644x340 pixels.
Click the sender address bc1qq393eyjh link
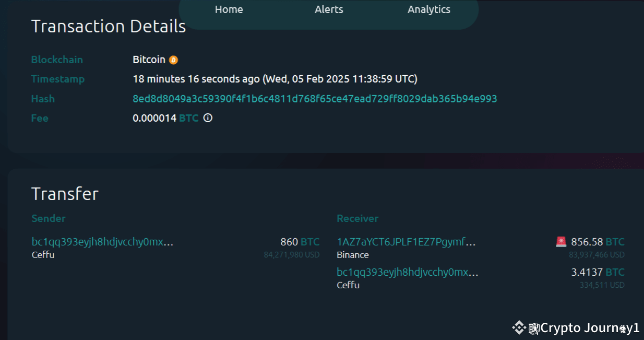(102, 242)
